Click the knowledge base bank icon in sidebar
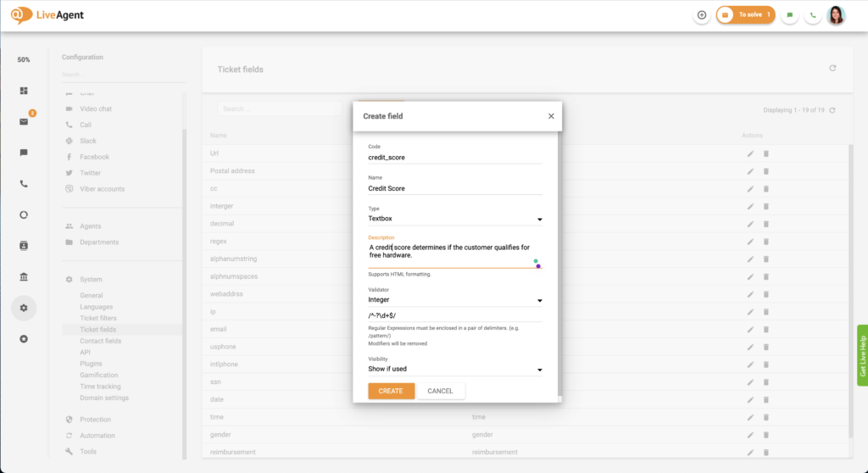 point(24,276)
